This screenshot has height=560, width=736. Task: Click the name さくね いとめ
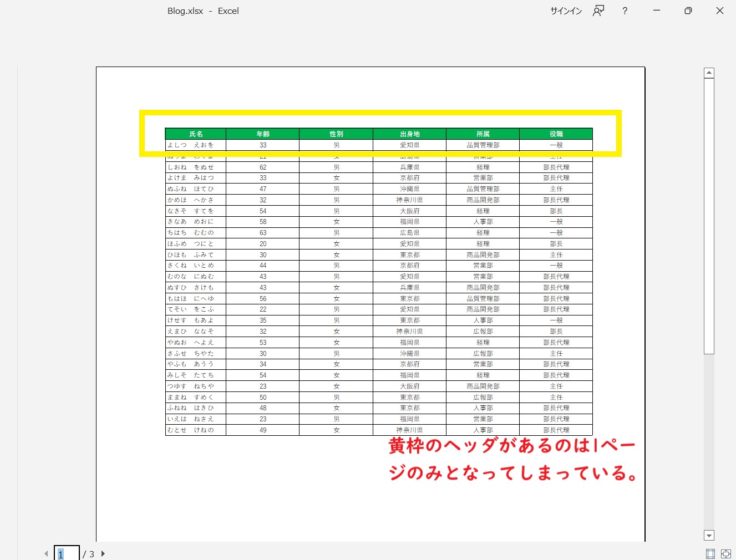191,266
